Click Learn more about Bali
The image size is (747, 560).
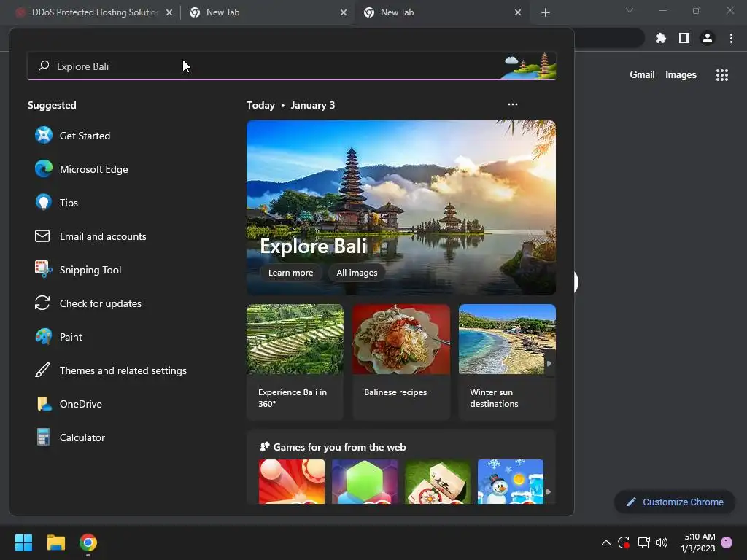(290, 273)
